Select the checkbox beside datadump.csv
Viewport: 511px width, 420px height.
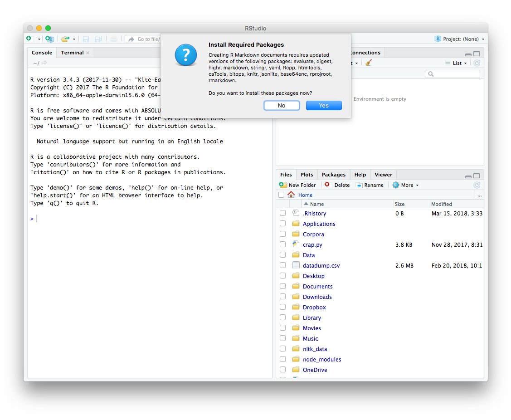(x=282, y=265)
